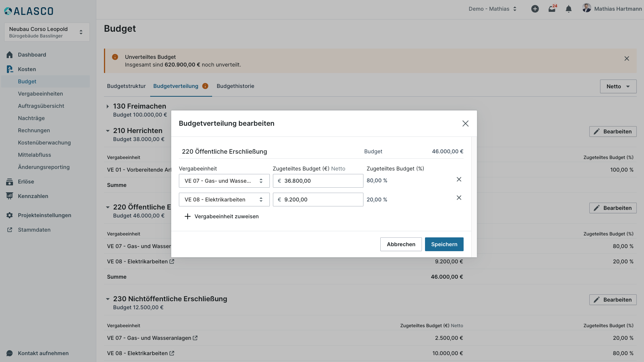Click the Speichern button
The width and height of the screenshot is (644, 362).
444,244
